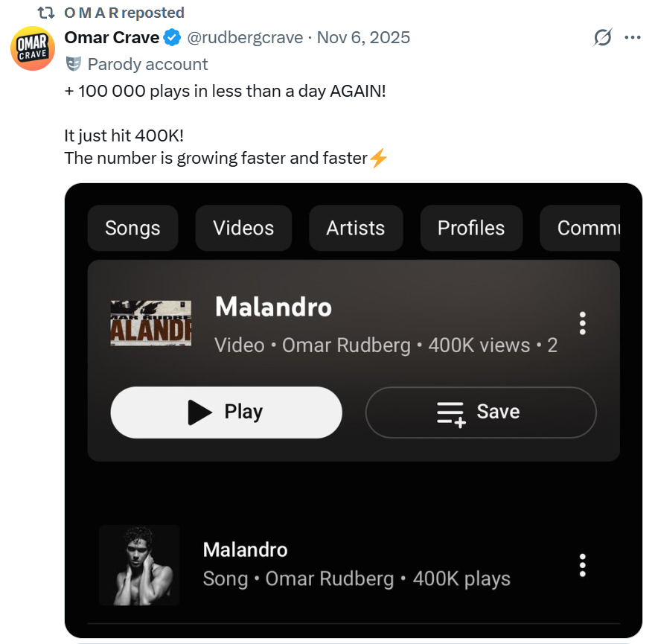Click the Play button
The image size is (655, 644).
tap(226, 412)
